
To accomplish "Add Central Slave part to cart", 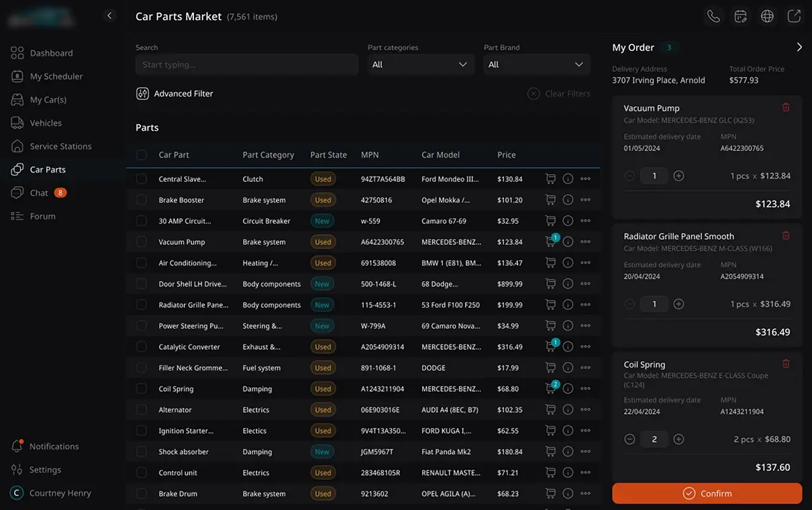I will 550,179.
